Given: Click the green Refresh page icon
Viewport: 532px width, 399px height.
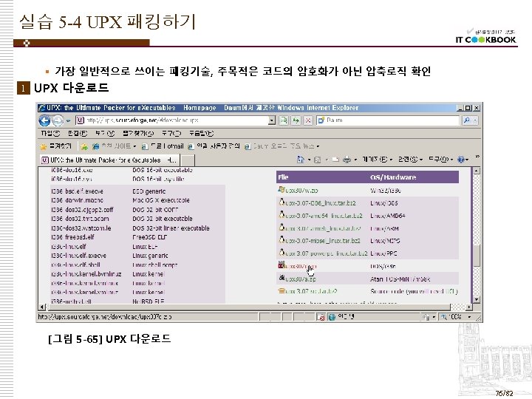Looking at the screenshot, I should (x=296, y=120).
